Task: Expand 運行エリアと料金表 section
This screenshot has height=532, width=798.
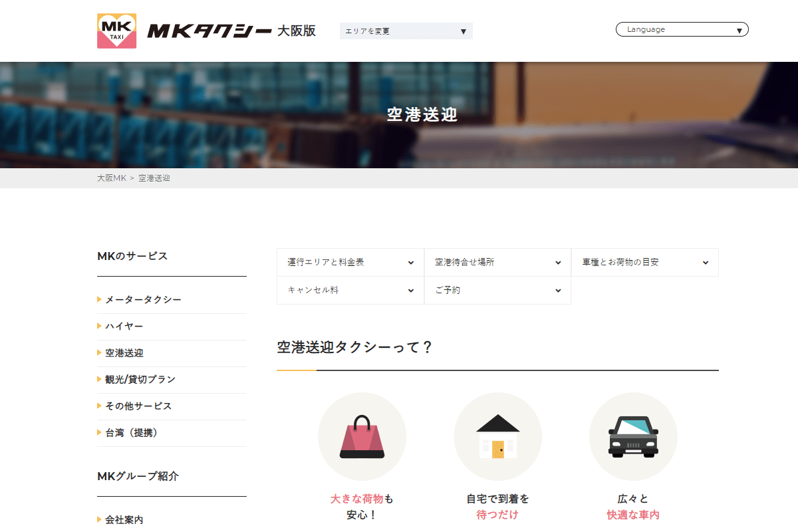Action: (x=350, y=263)
